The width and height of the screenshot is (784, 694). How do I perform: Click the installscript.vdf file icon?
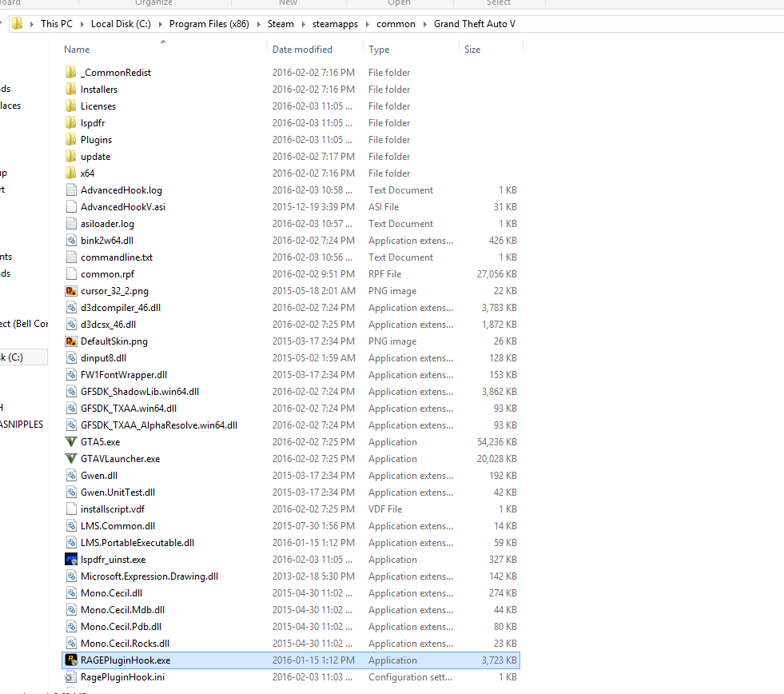pyautogui.click(x=71, y=509)
